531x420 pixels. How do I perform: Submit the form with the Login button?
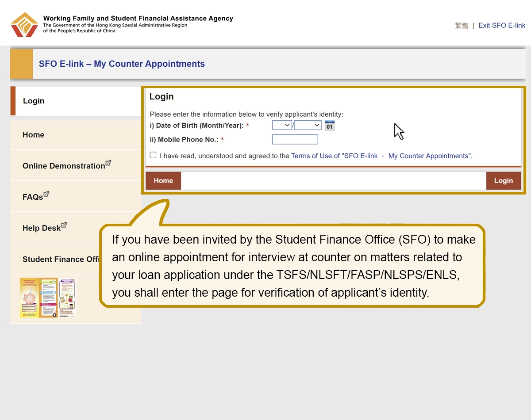[x=504, y=181]
